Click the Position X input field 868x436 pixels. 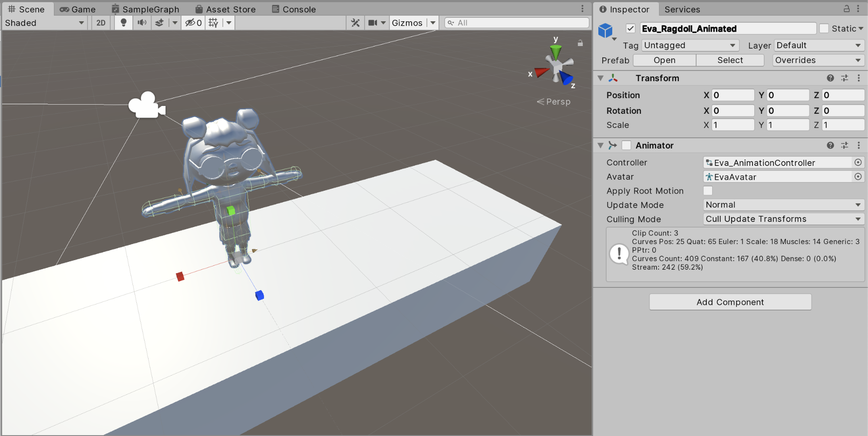click(733, 95)
